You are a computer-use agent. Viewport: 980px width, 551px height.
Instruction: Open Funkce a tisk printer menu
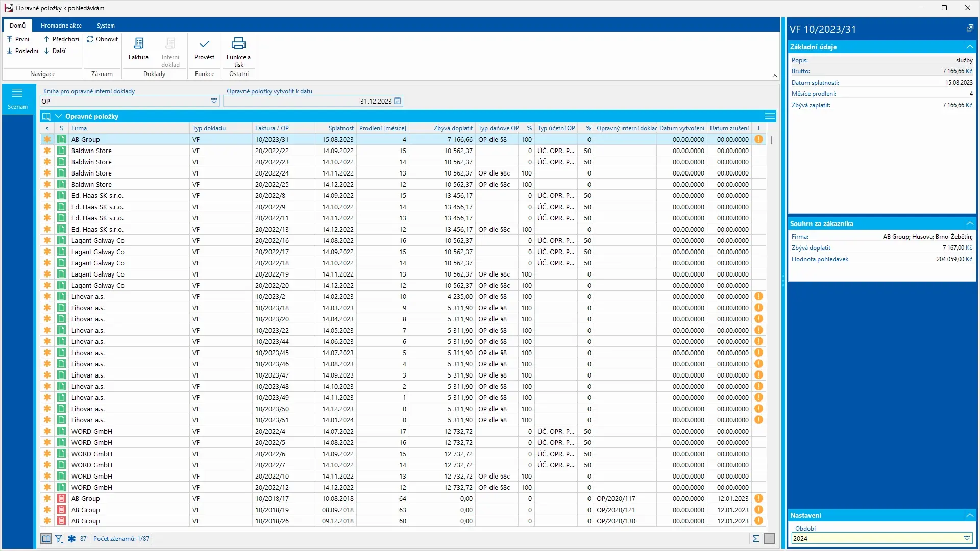(238, 52)
